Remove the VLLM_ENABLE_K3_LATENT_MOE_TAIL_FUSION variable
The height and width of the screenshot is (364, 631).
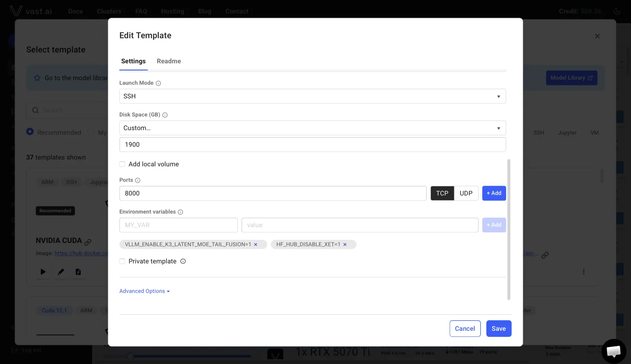coord(256,245)
